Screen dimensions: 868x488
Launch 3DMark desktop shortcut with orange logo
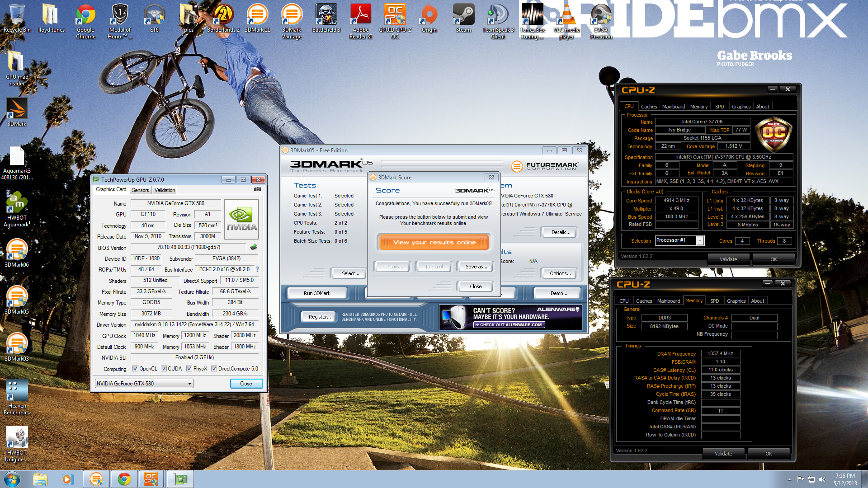pos(17,112)
